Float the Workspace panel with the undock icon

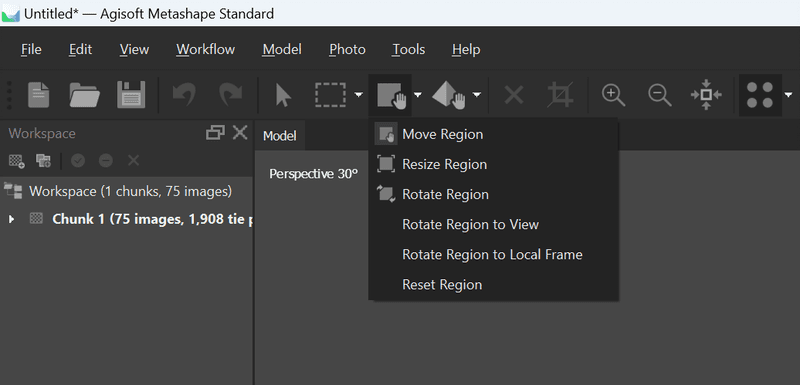(215, 133)
